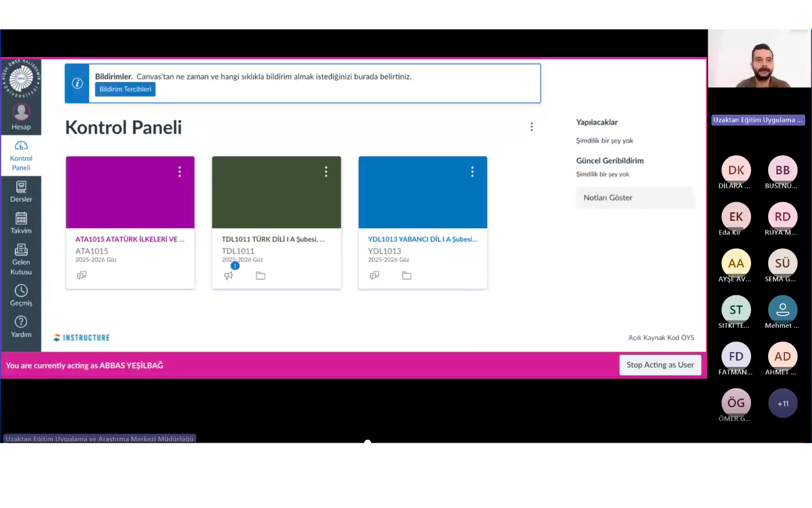812x508 pixels.
Task: Click Stop Acting as User
Action: click(x=660, y=365)
